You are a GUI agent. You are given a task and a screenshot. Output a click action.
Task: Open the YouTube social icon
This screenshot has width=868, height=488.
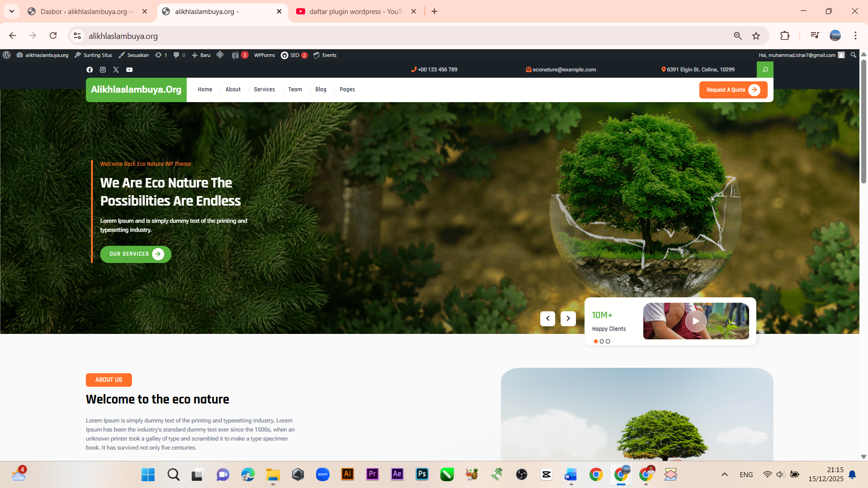click(x=129, y=70)
